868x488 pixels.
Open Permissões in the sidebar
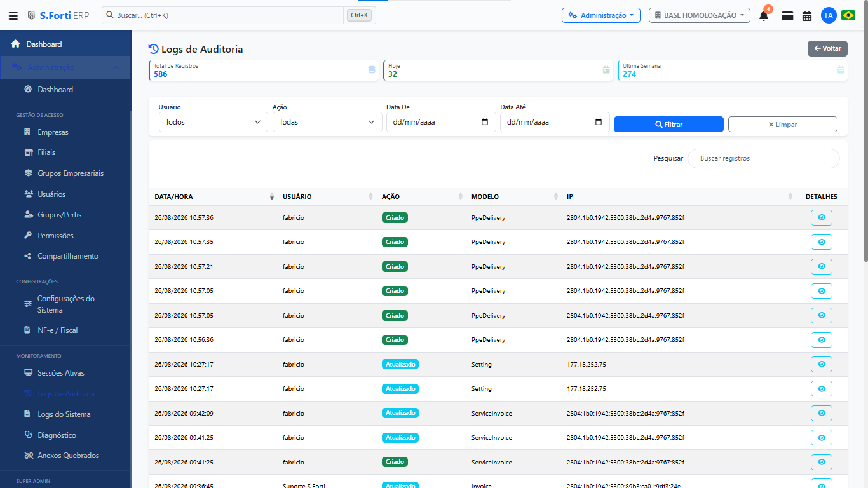tap(55, 236)
